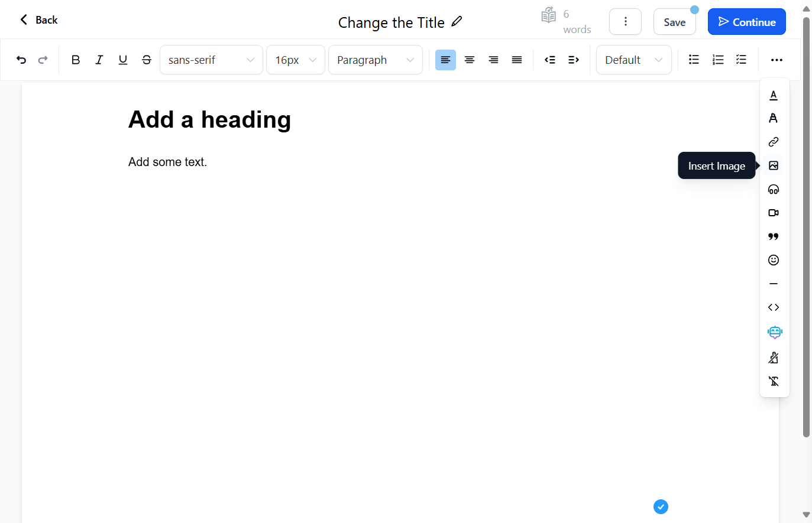Open the text color tool
Viewport: 812px width, 523px height.
[774, 95]
